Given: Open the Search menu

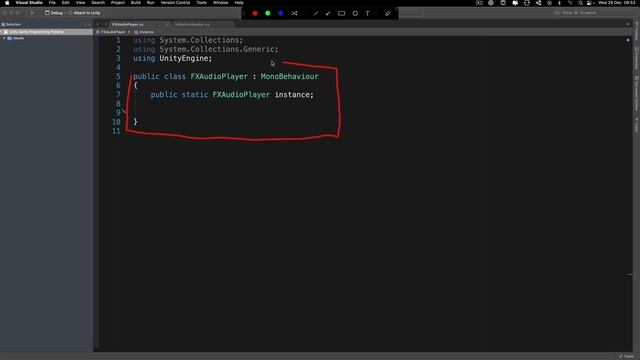Looking at the screenshot, I should click(x=98, y=2).
